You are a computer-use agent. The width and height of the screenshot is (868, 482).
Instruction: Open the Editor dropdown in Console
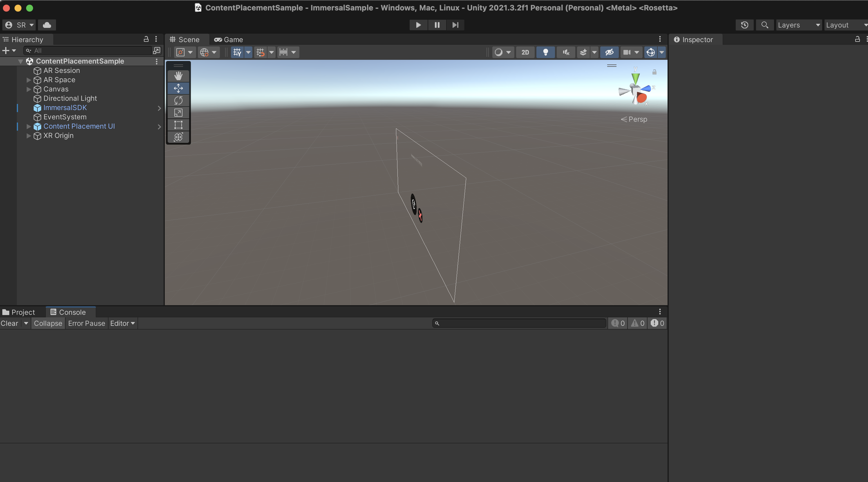pos(122,323)
